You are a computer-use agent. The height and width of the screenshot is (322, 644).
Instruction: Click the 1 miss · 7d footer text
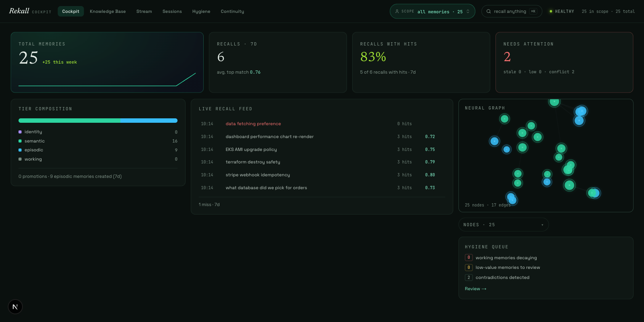pyautogui.click(x=209, y=204)
